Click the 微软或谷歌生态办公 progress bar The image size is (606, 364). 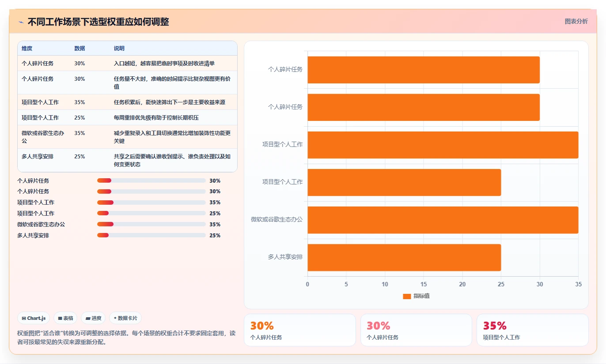coord(151,225)
